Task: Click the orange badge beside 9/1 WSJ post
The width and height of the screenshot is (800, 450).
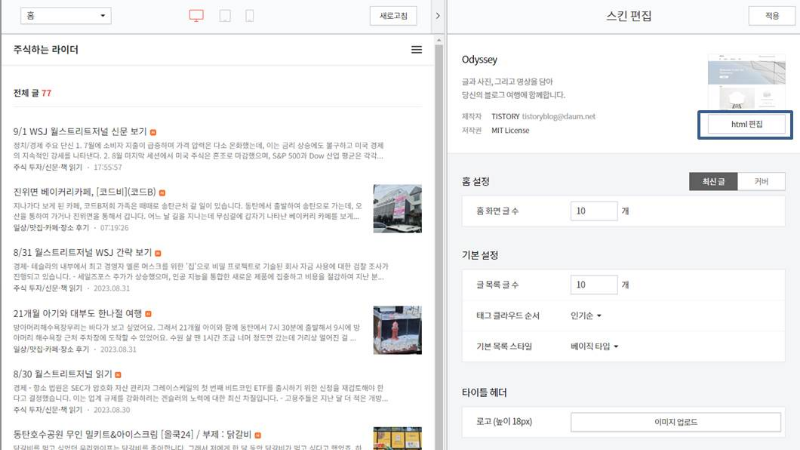Action: tap(153, 132)
